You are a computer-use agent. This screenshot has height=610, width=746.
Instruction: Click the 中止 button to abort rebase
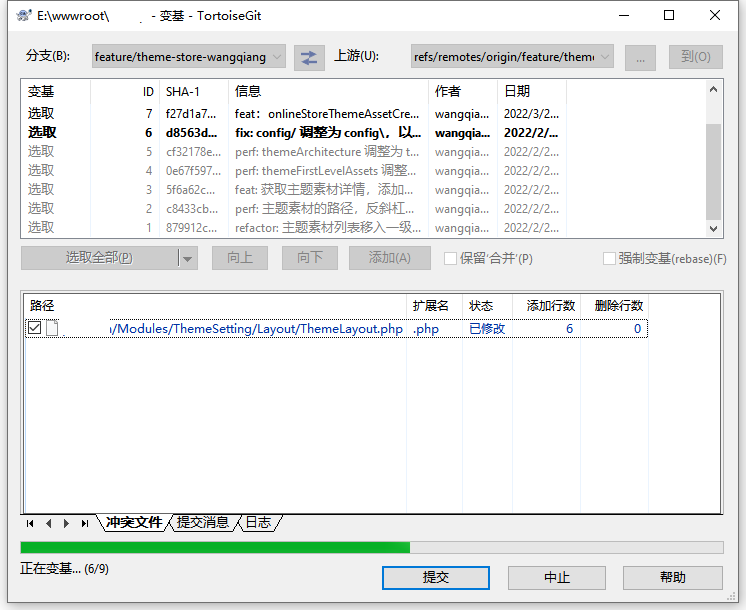pyautogui.click(x=557, y=578)
